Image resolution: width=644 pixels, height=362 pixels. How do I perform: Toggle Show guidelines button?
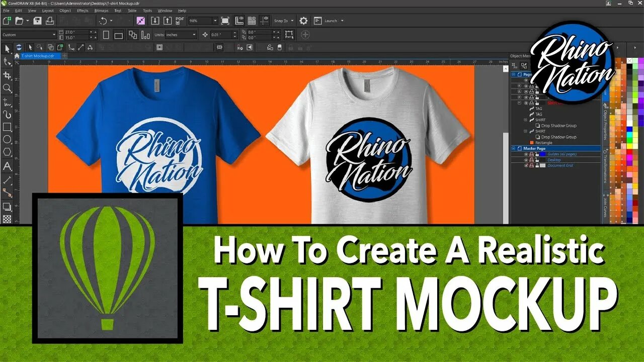tap(264, 21)
